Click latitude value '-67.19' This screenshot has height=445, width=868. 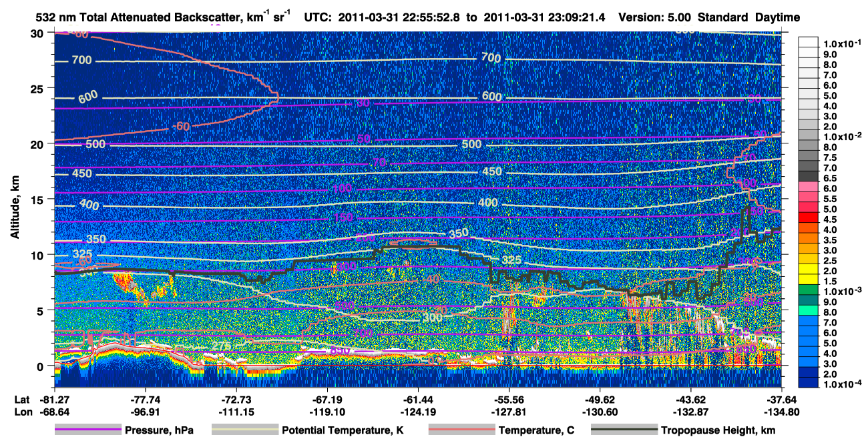click(327, 399)
